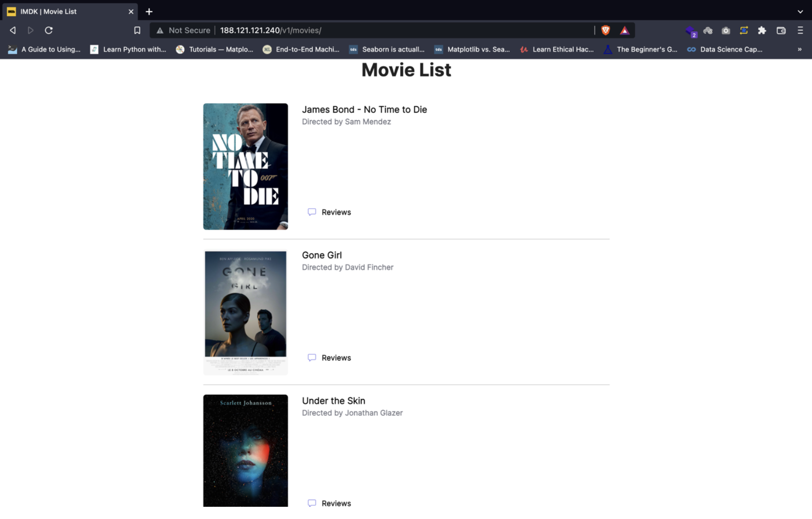Open 'James Bond - No Time to Die' title

click(x=364, y=109)
